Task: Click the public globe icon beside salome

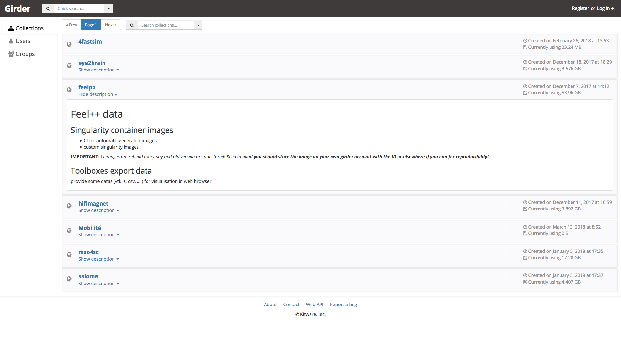Action: [69, 279]
